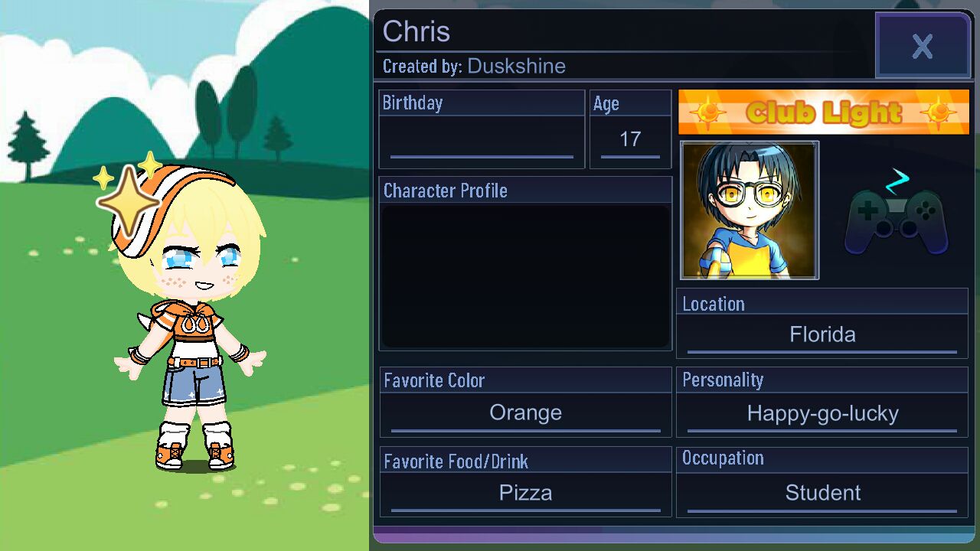Edit the Occupation field Student
This screenshot has width=980, height=551.
(x=822, y=494)
